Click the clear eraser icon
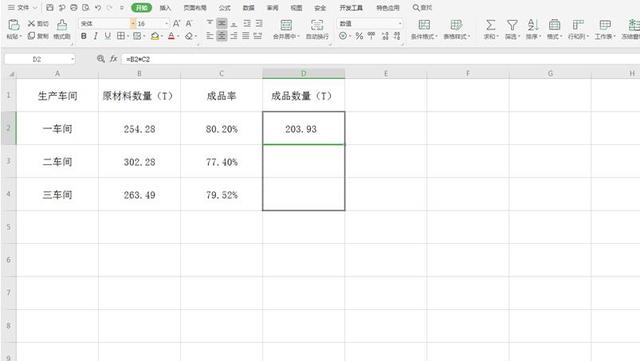 click(189, 36)
